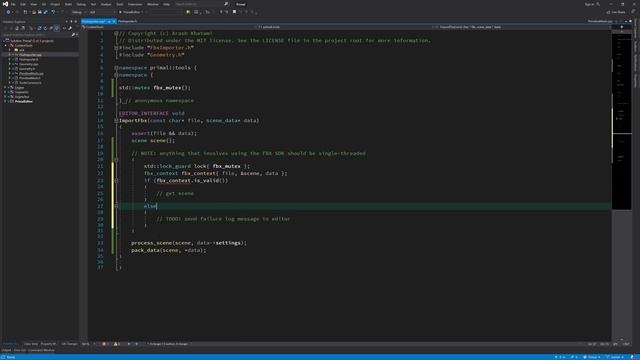Image resolution: width=640 pixels, height=360 pixels.
Task: Toggle Sync with Active Document icon
Action: click(39, 28)
